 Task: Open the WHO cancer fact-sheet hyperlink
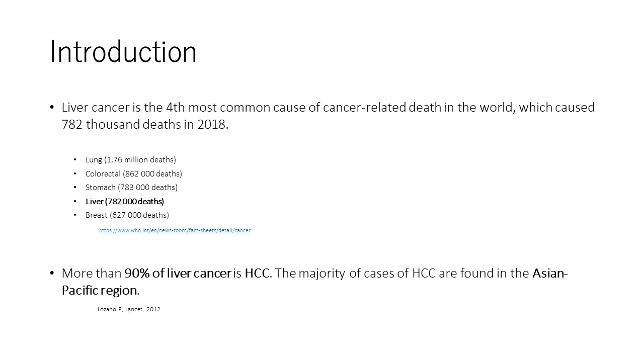click(175, 230)
